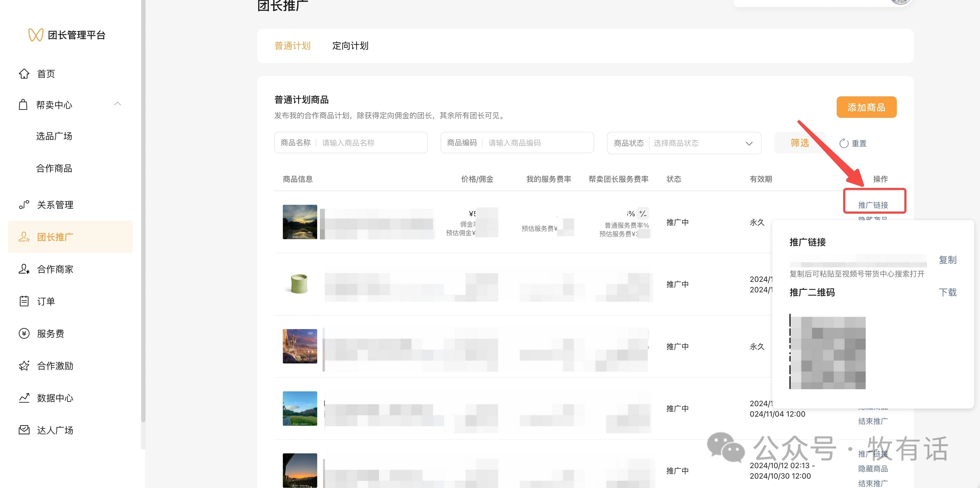
Task: Click the 我的服务费率 column header
Action: click(x=548, y=179)
